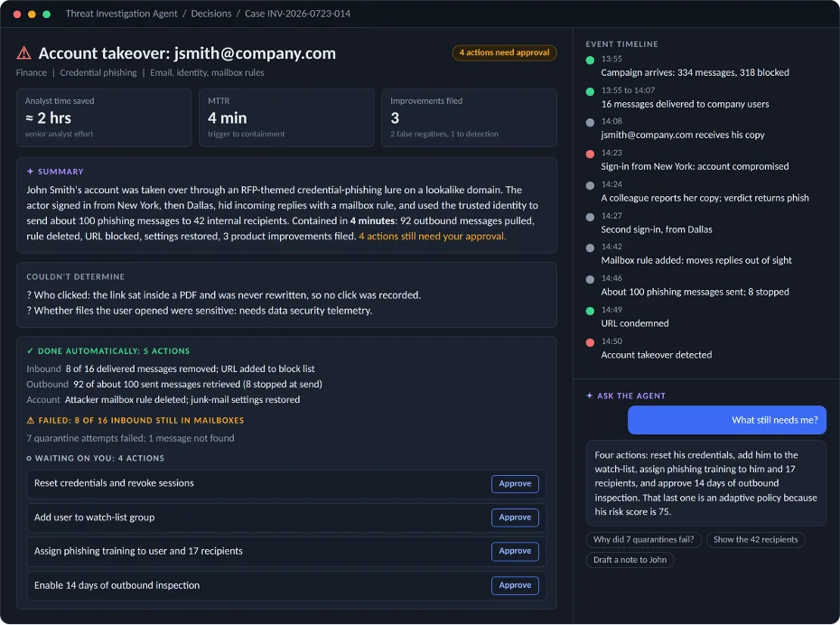
Task: Select the gray dot for the 14:08 event
Action: tap(590, 123)
